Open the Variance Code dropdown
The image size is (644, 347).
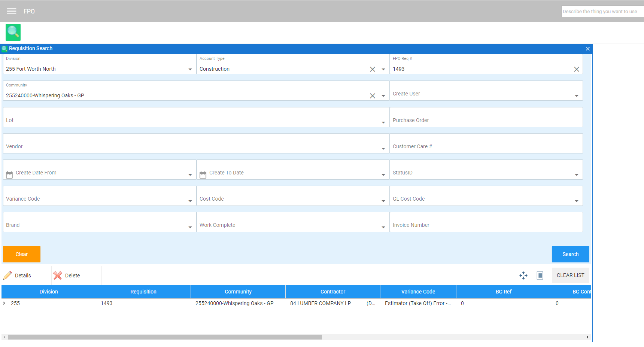190,201
